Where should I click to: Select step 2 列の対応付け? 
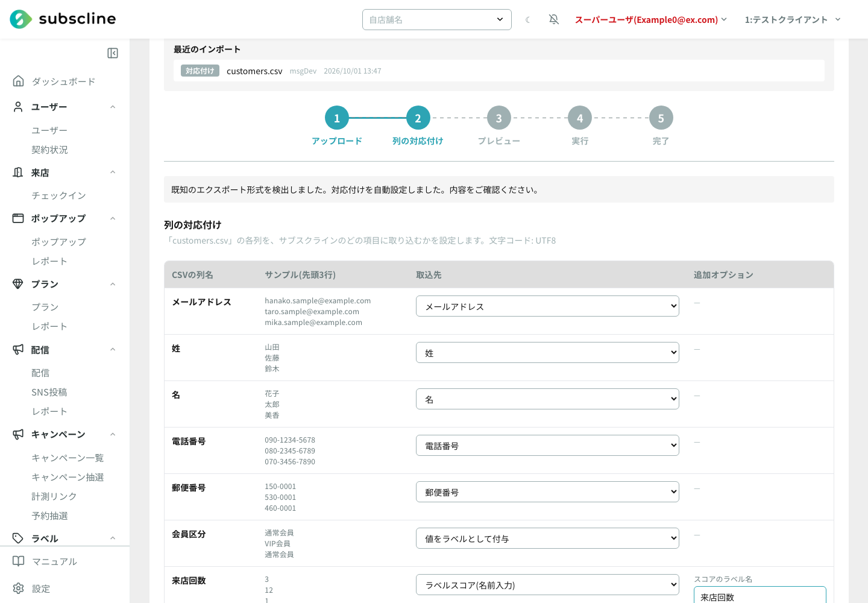pyautogui.click(x=418, y=118)
